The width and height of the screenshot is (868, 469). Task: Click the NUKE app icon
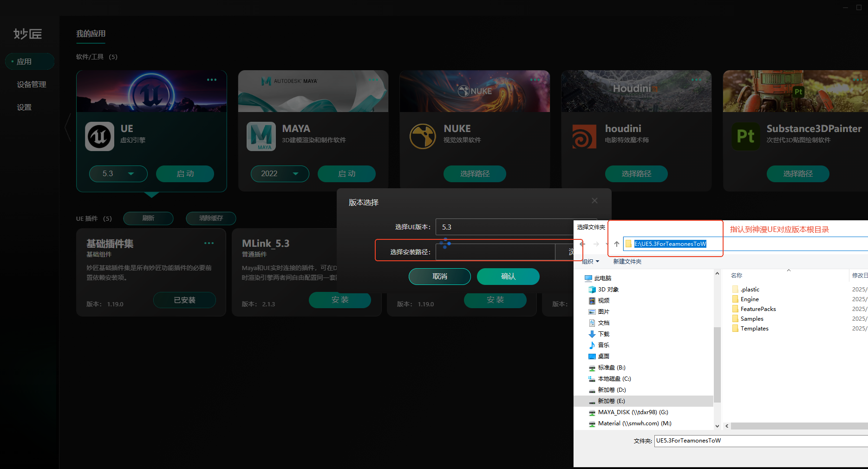tap(423, 136)
